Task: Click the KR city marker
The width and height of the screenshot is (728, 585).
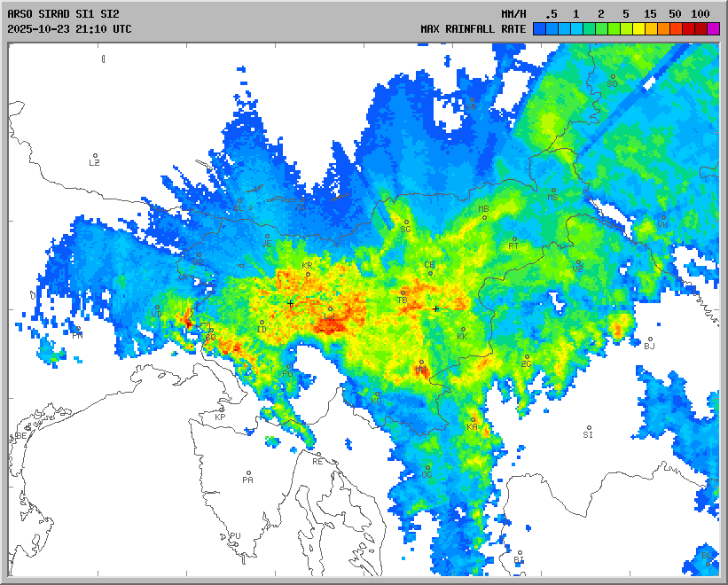Action: pyautogui.click(x=308, y=274)
